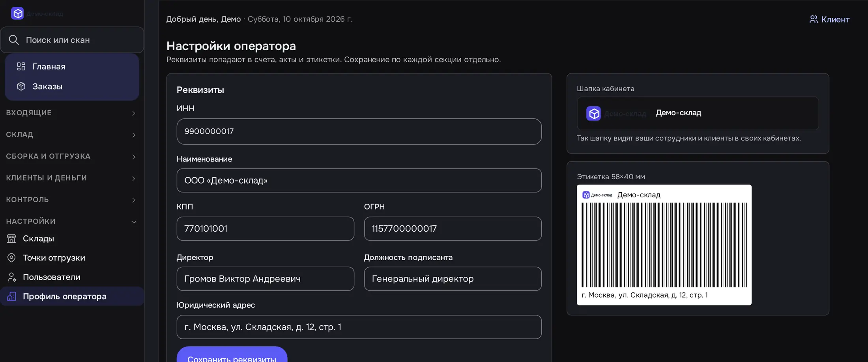Click the КПП field 770101001
Screen dimensions: 868x362
pos(266,229)
